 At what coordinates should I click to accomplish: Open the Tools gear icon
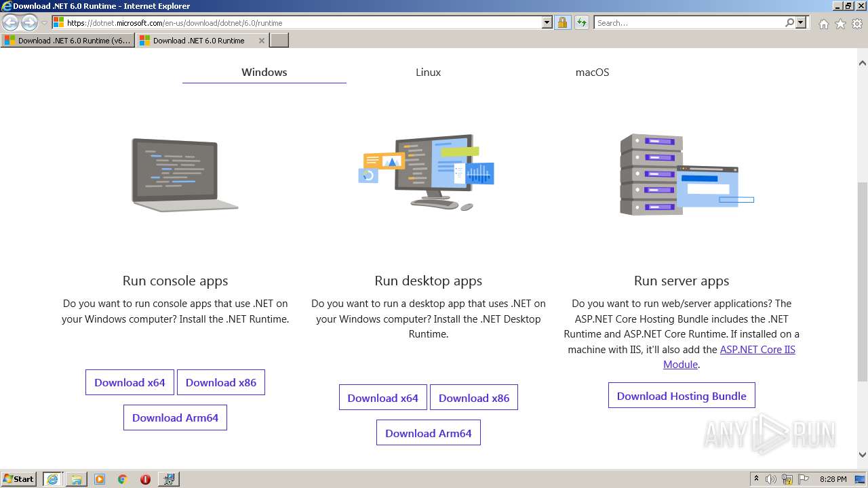(x=857, y=24)
